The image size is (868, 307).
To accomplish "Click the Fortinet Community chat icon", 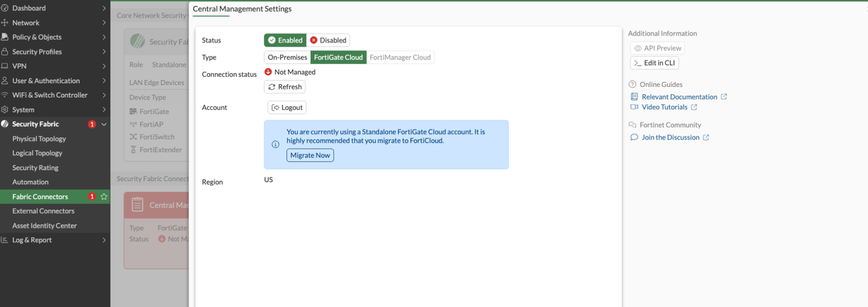I will point(632,125).
